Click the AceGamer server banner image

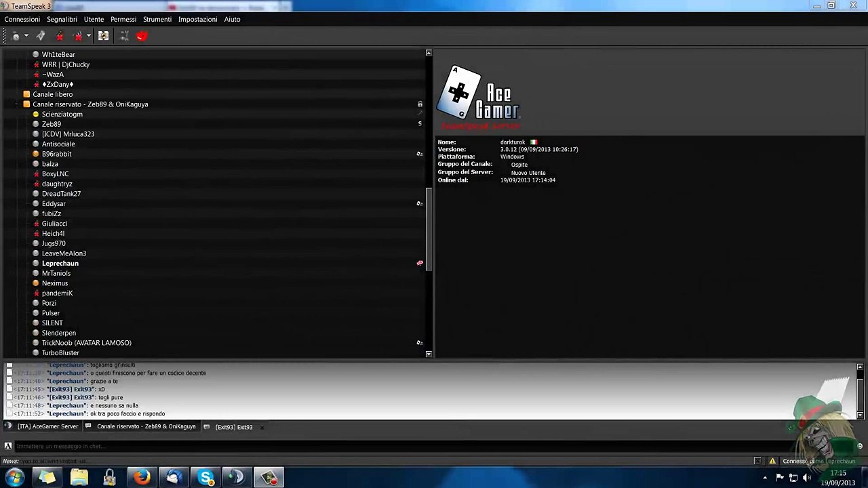[x=479, y=98]
